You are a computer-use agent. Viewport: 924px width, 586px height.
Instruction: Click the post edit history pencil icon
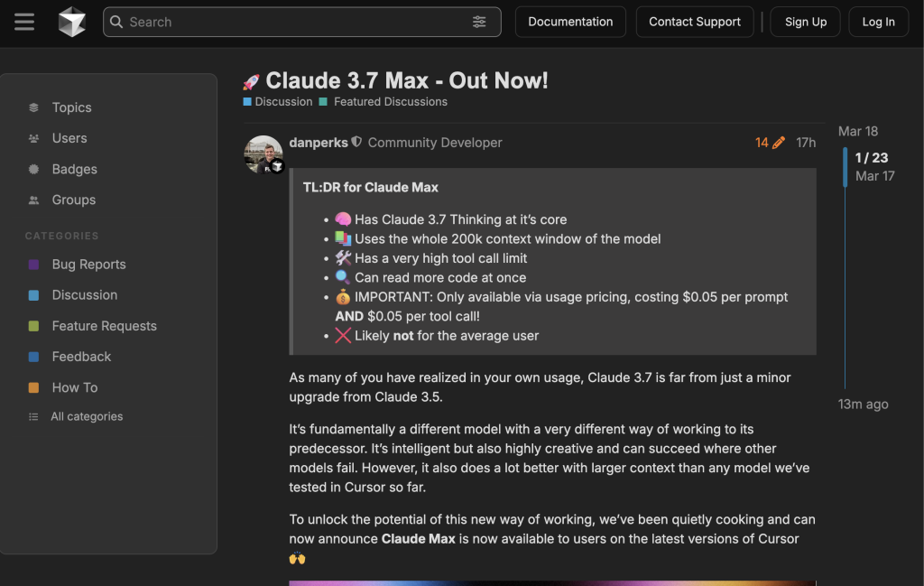[x=779, y=143]
